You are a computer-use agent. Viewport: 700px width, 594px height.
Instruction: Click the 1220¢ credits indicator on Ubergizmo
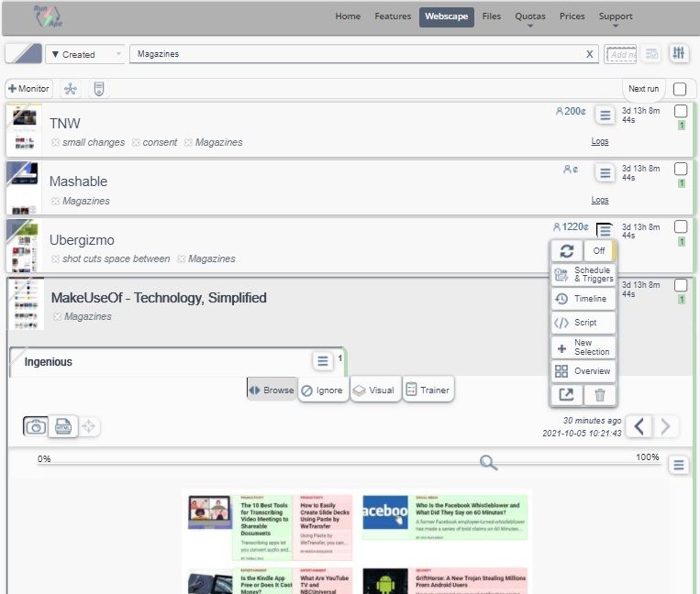[571, 227]
